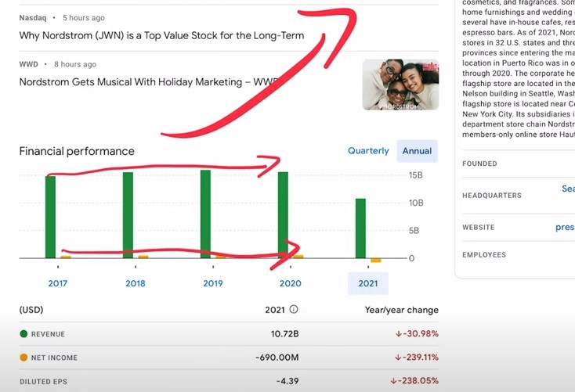This screenshot has height=392, width=575.
Task: Click the DILUTED EPS row label
Action: (x=43, y=381)
